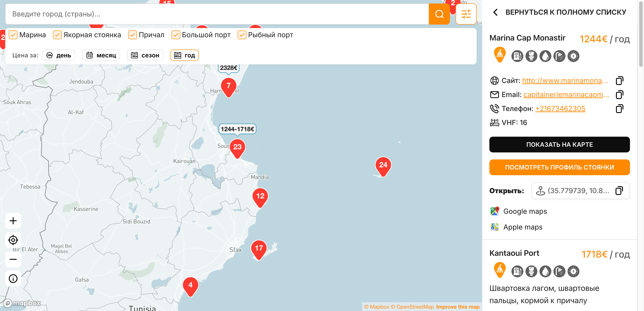Copy the website link via copy icon
644x311 pixels.
pyautogui.click(x=619, y=81)
